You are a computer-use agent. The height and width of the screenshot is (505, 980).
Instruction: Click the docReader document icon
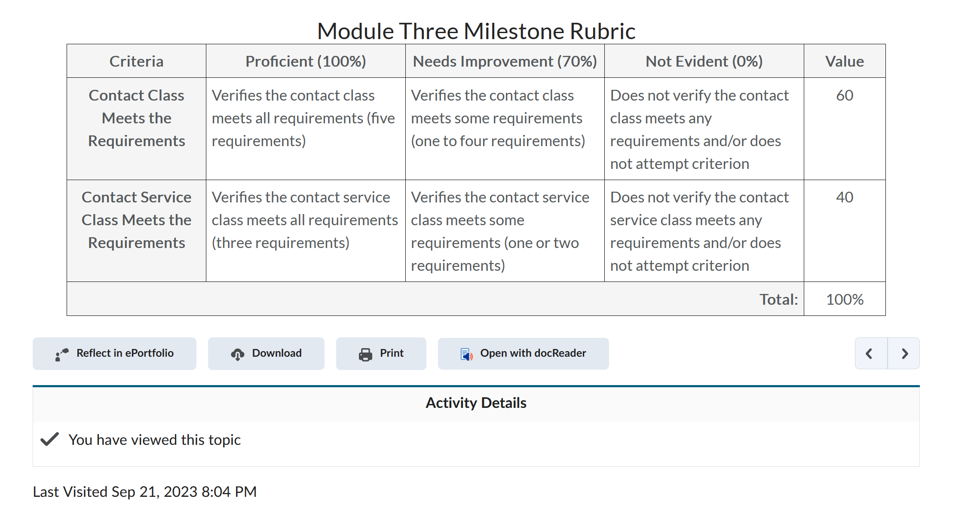point(467,353)
